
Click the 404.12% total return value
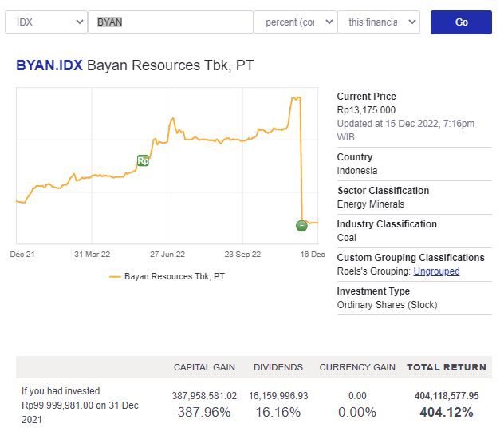pos(447,413)
